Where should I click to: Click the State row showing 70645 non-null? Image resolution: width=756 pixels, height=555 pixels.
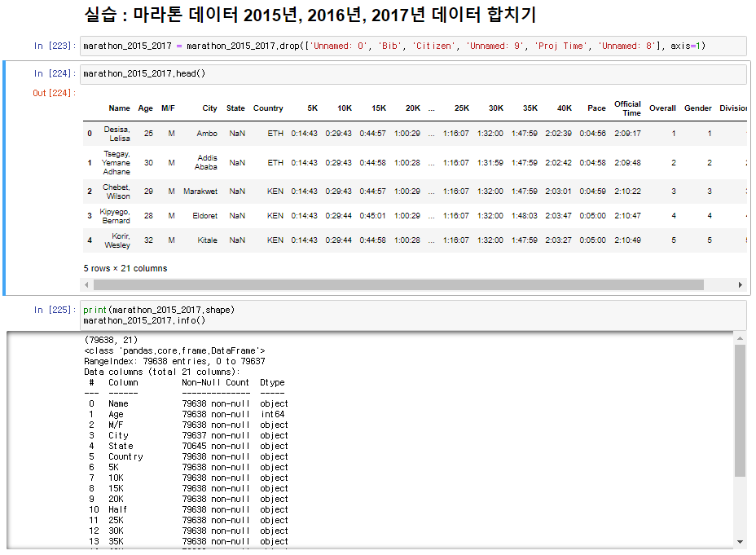pos(188,446)
